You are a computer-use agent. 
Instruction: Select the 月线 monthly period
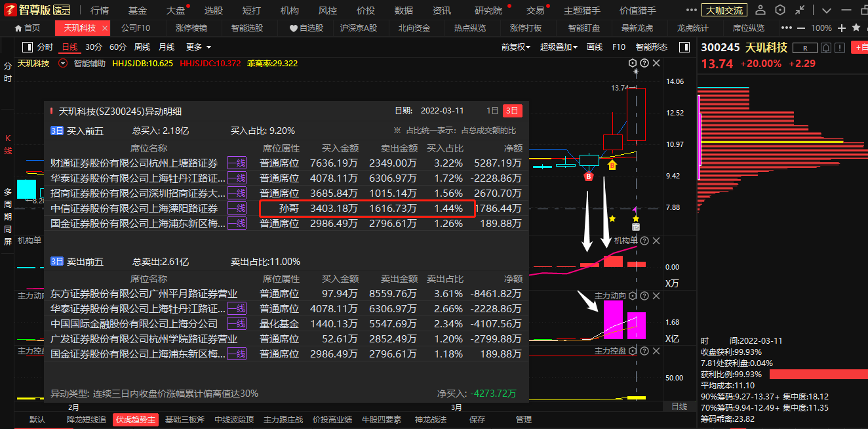[167, 47]
